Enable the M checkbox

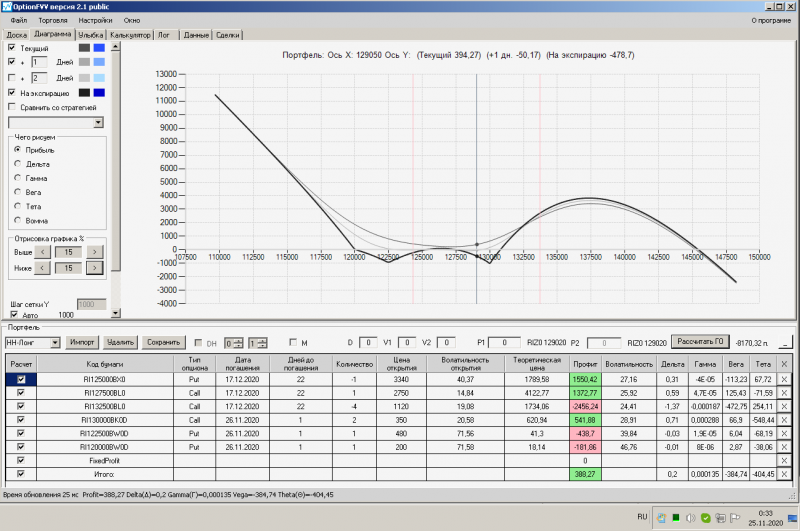click(x=293, y=342)
